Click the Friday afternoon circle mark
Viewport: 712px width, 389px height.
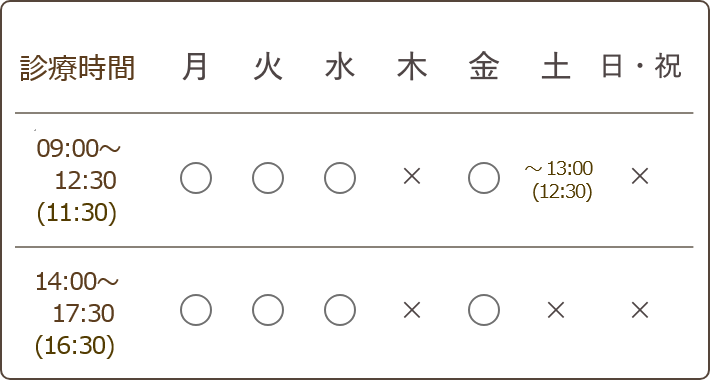pyautogui.click(x=484, y=310)
